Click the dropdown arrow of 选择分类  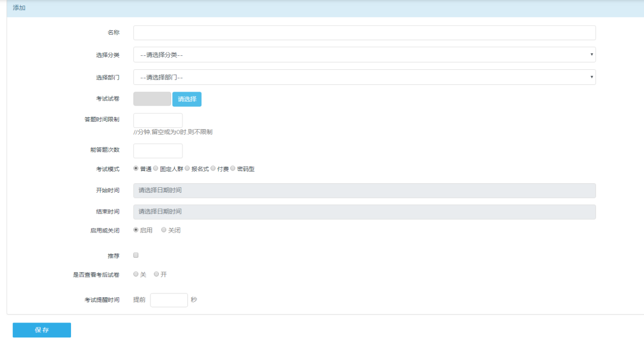[x=591, y=55]
